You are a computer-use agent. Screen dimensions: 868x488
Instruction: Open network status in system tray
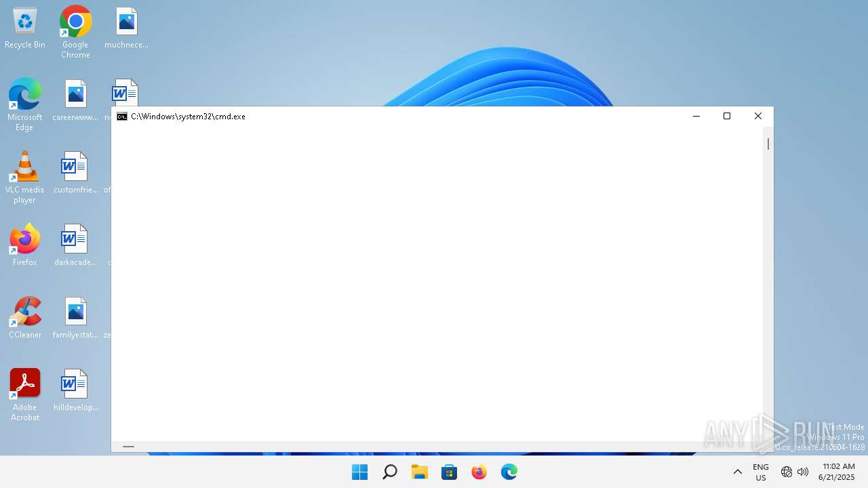coord(787,472)
